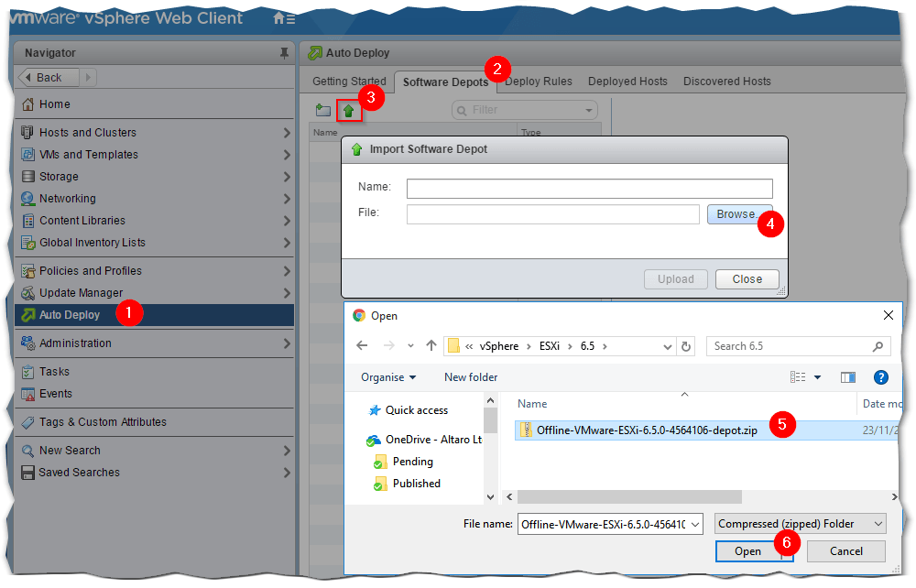Viewport: 916px width, 588px height.
Task: Sort by the Name column in Open dialog
Action: click(x=532, y=404)
